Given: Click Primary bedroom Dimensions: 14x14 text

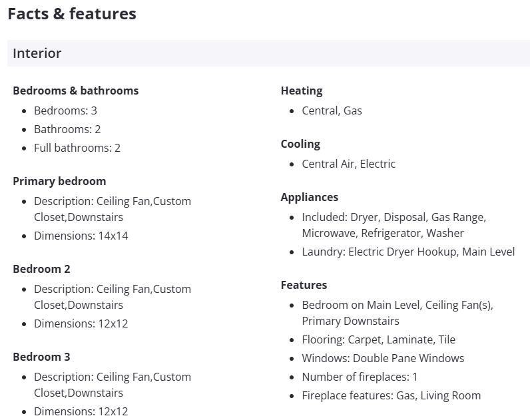Looking at the screenshot, I should [81, 236].
